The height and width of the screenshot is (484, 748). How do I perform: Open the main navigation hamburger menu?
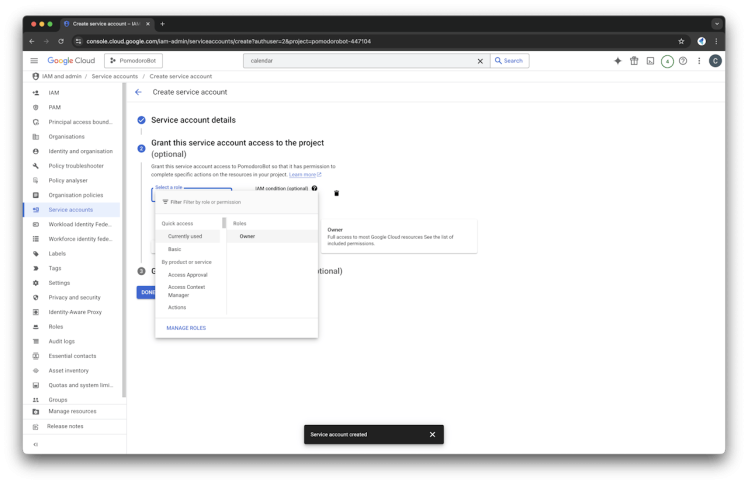[34, 61]
